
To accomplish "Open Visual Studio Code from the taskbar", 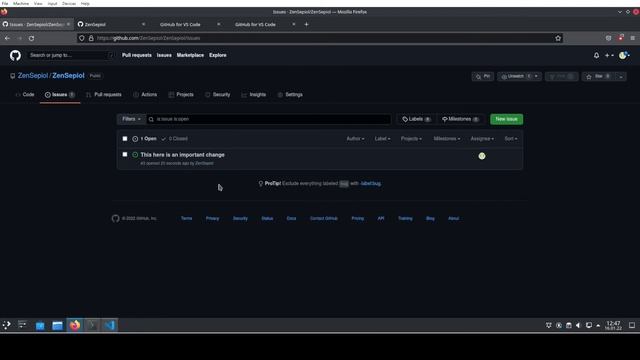I will [x=109, y=325].
